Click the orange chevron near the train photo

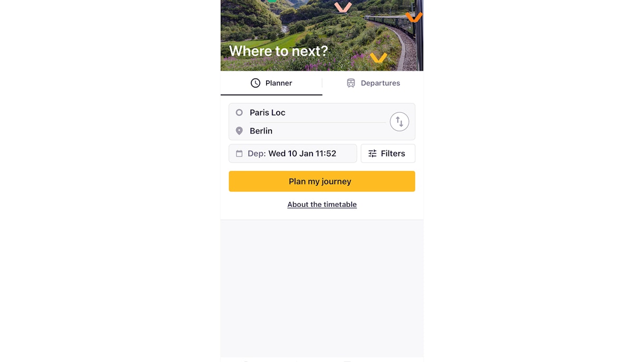pos(414,16)
